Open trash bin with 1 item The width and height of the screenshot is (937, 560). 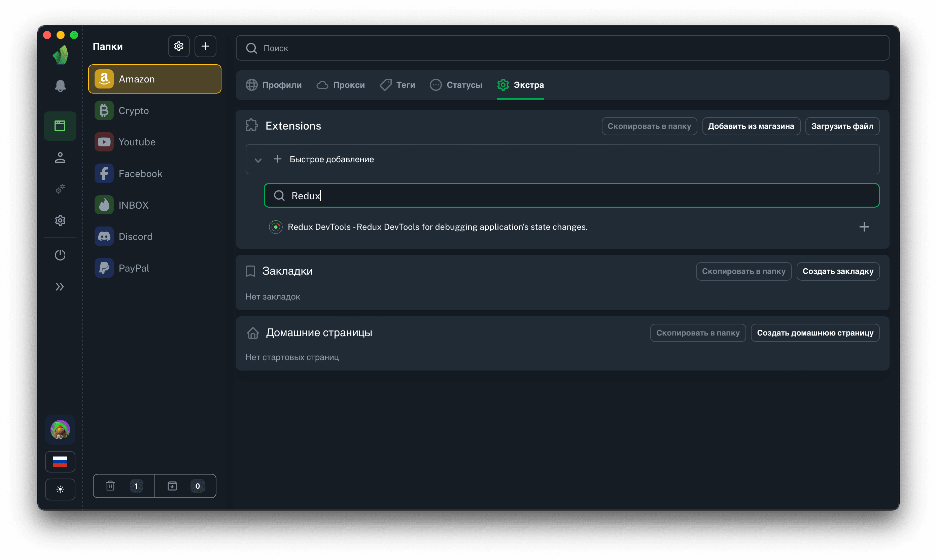[124, 486]
